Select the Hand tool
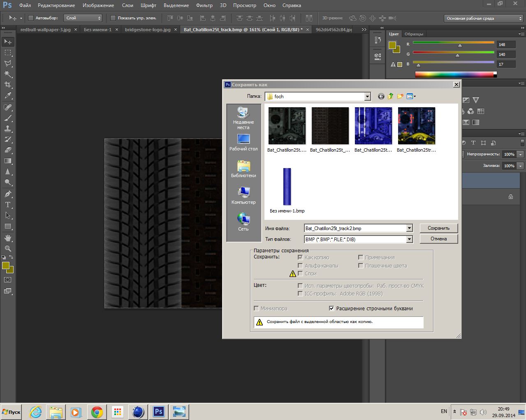Viewport: 526px width, 420px height. [x=8, y=238]
